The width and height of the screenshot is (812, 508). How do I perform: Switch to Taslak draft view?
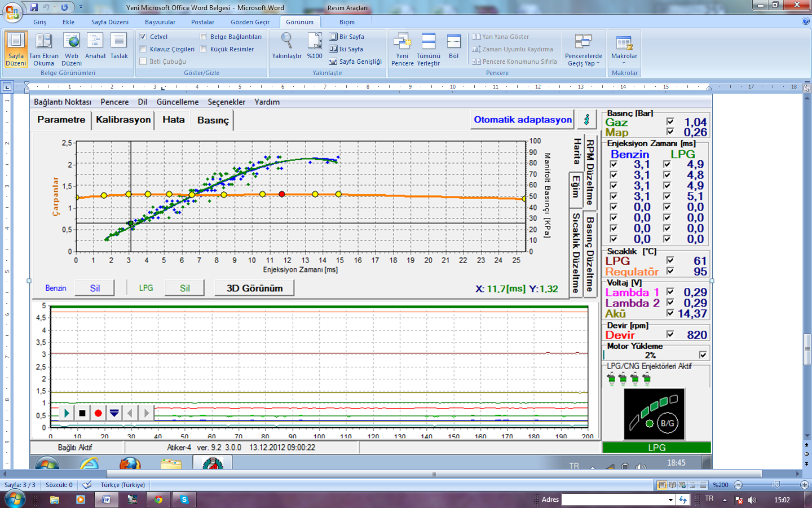point(119,46)
